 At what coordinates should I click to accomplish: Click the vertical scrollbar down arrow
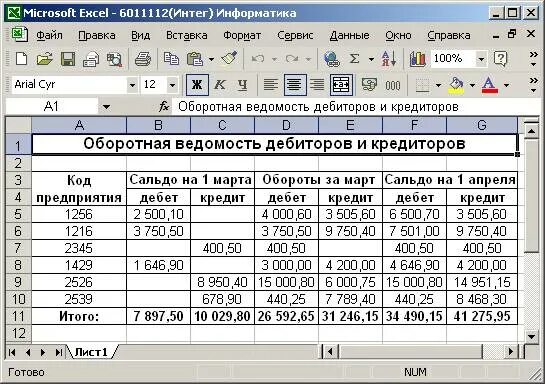coord(531,336)
